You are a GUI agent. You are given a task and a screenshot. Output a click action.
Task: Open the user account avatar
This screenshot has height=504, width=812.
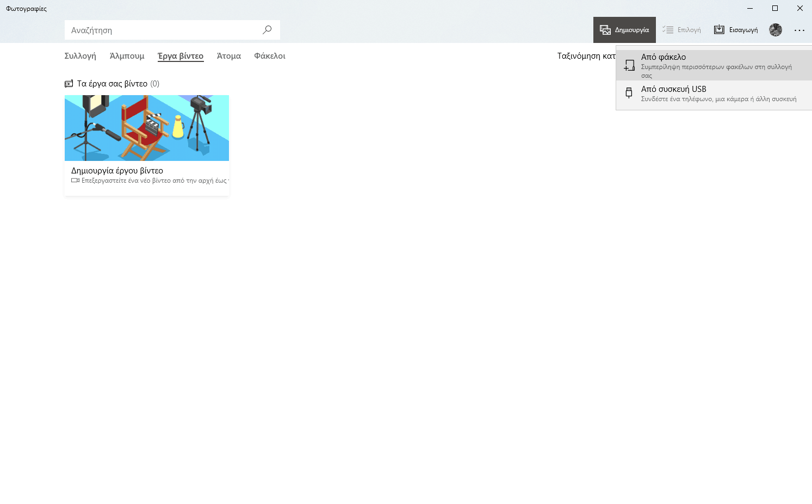tap(776, 30)
